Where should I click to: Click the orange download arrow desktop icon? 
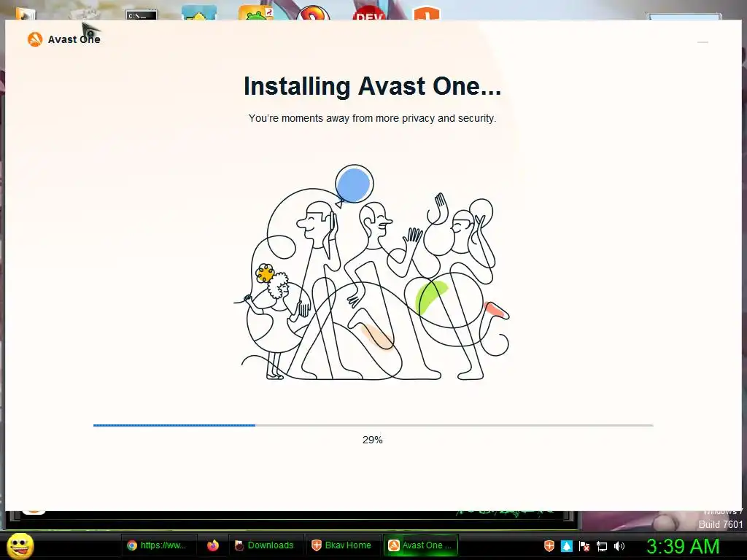tap(426, 13)
